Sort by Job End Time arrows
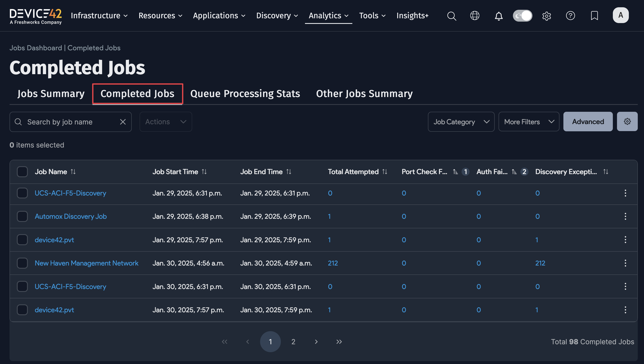Viewport: 644px width, 364px height. (289, 172)
